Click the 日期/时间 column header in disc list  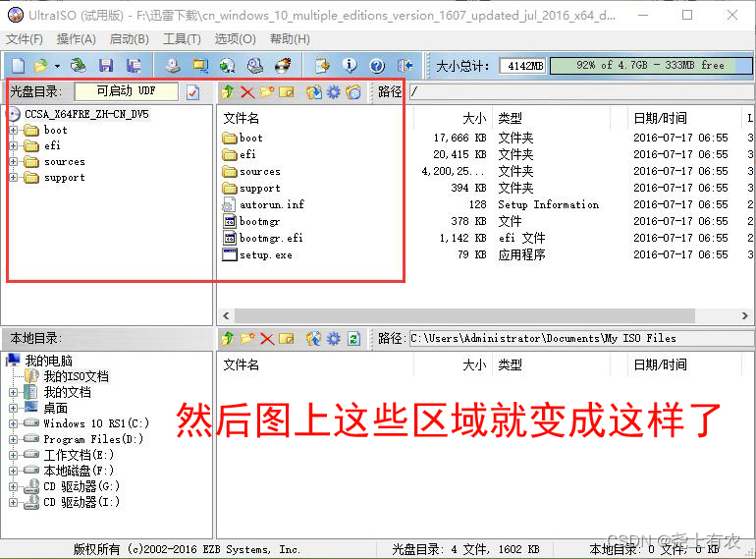point(660,118)
